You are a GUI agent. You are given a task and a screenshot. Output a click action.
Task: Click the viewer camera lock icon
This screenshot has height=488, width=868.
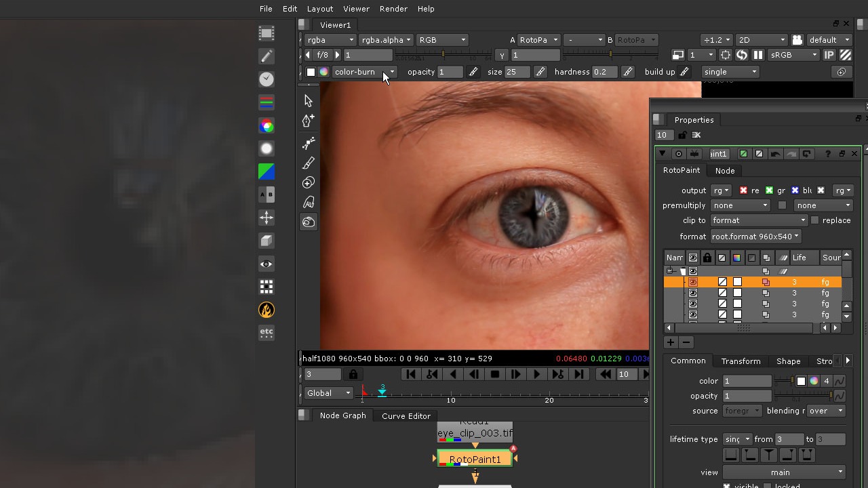point(797,40)
